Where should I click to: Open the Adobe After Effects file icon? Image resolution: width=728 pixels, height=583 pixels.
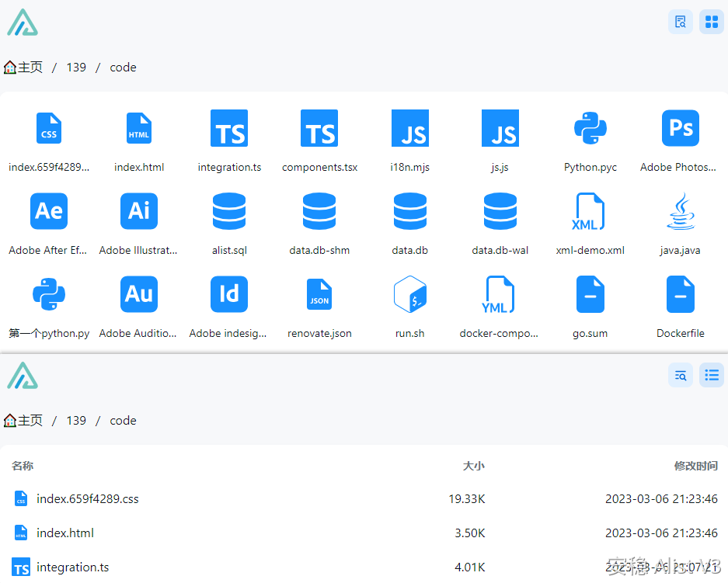[x=48, y=211]
